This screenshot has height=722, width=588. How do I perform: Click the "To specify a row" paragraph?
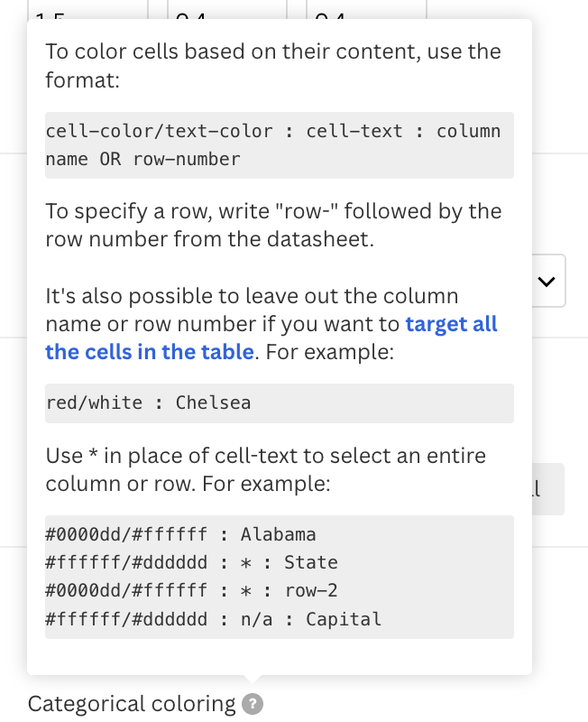tap(273, 225)
